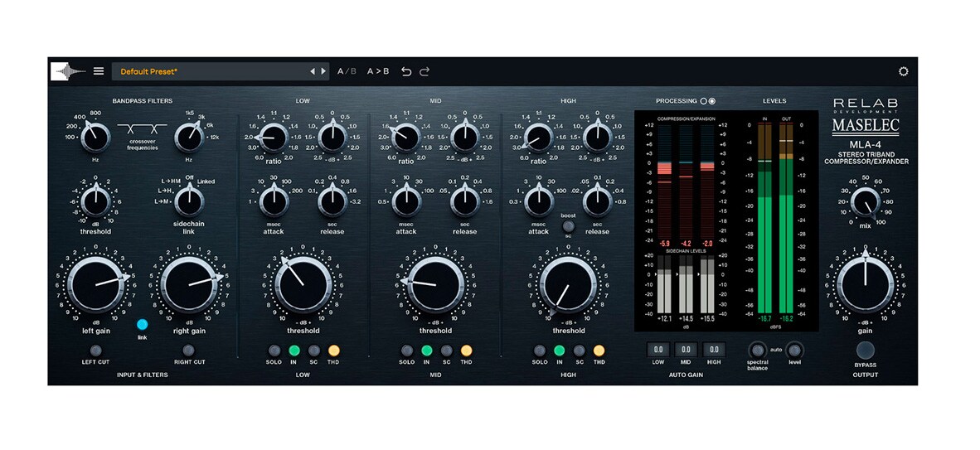Toggle the MID band THD button
Image resolution: width=980 pixels, height=450 pixels.
point(466,351)
